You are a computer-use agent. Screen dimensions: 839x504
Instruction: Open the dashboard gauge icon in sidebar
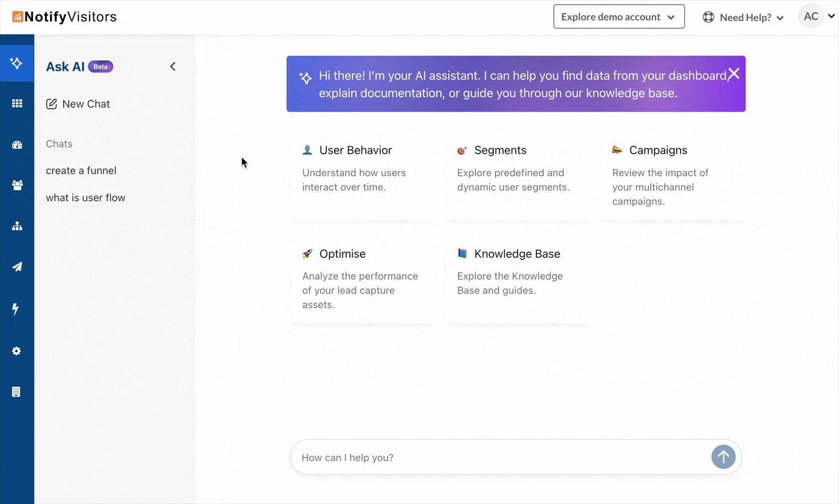[17, 145]
